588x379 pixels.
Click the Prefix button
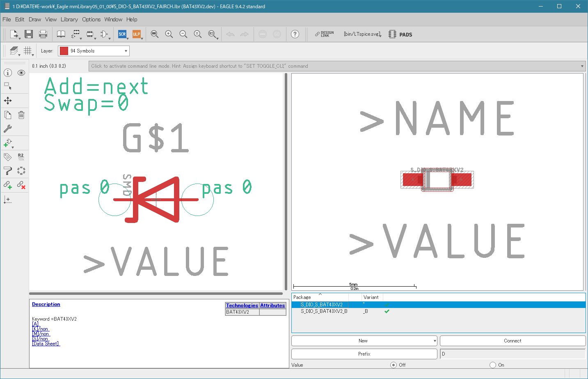click(x=364, y=354)
